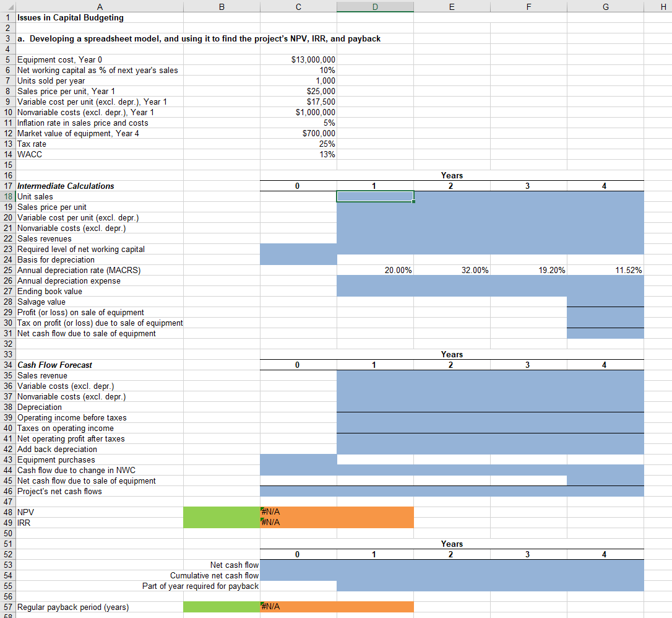Select column D header

(x=375, y=6)
